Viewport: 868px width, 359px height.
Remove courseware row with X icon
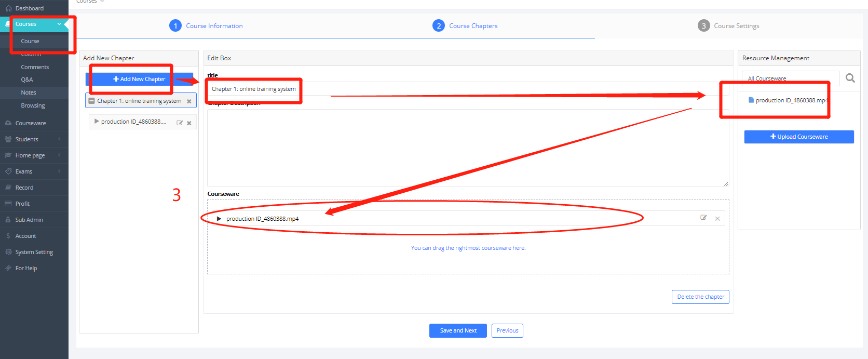coord(717,219)
